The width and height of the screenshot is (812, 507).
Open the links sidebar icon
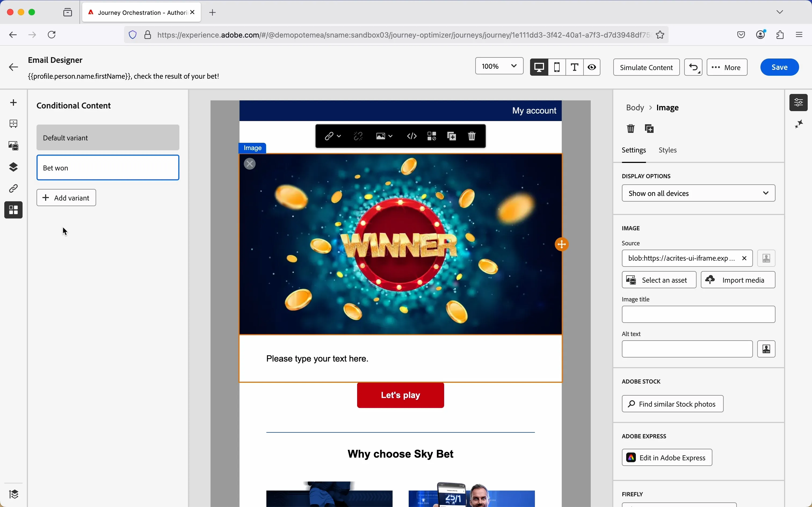(x=13, y=189)
